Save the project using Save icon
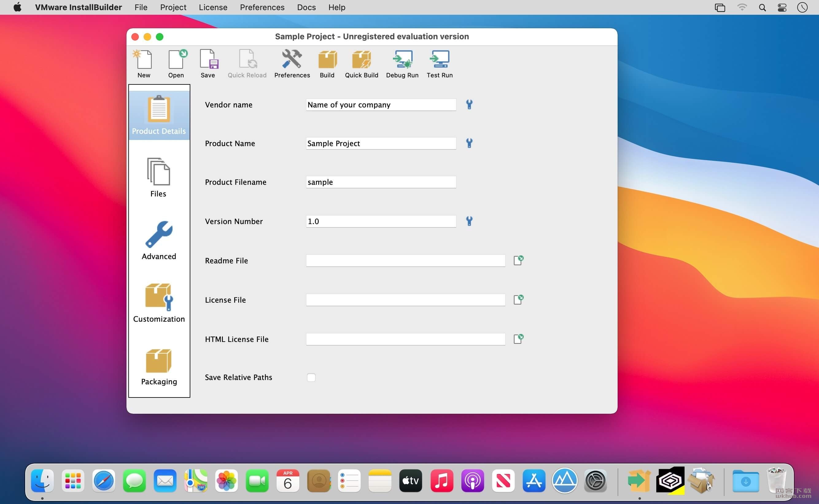 (x=208, y=64)
